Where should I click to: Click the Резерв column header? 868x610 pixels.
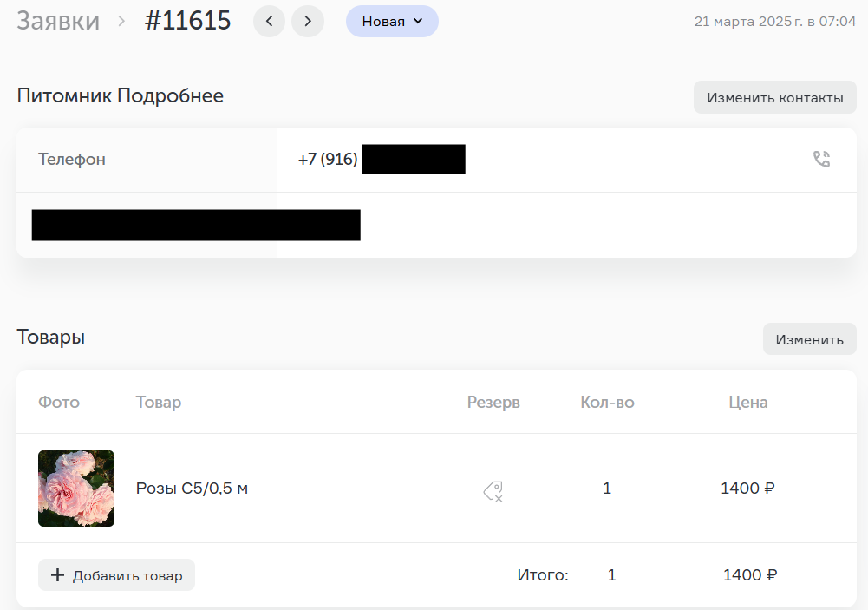(493, 403)
